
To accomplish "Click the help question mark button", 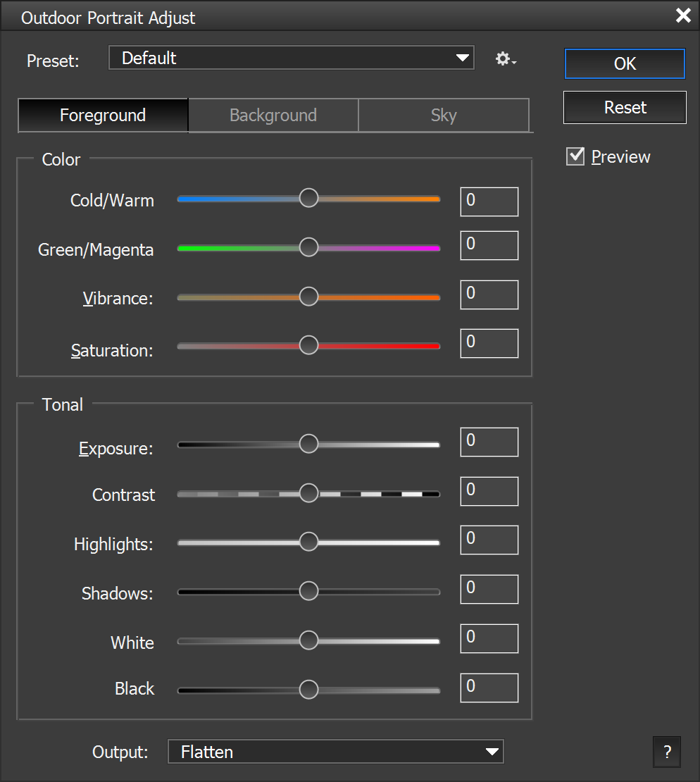I will [x=667, y=752].
